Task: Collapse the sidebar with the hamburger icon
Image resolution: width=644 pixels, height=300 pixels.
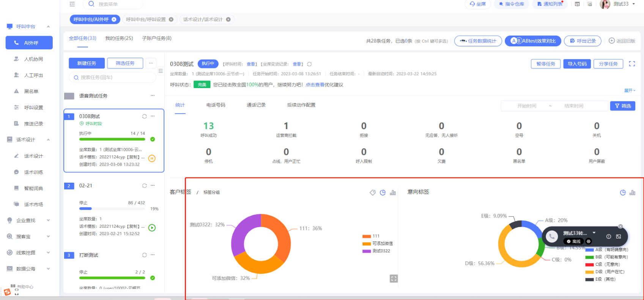Action: pos(72,4)
